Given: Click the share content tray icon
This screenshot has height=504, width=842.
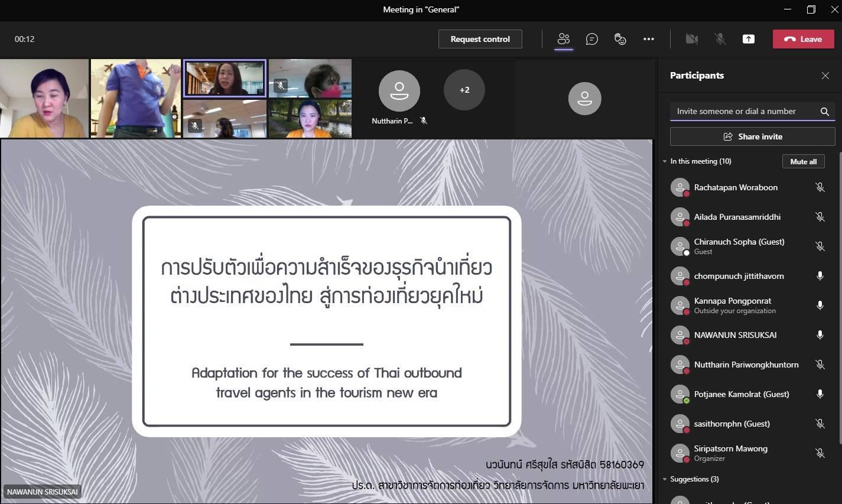Looking at the screenshot, I should (x=748, y=39).
